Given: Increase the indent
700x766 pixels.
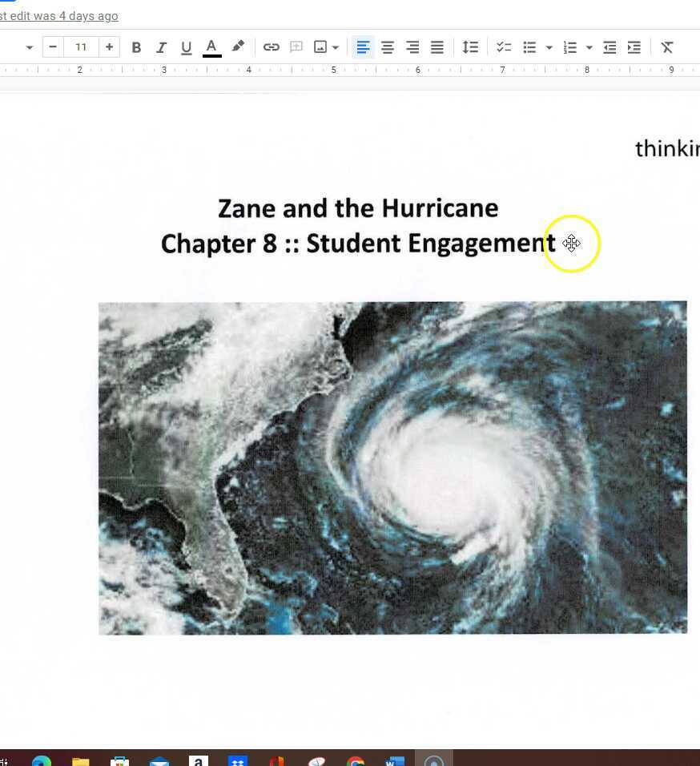Looking at the screenshot, I should pyautogui.click(x=634, y=46).
